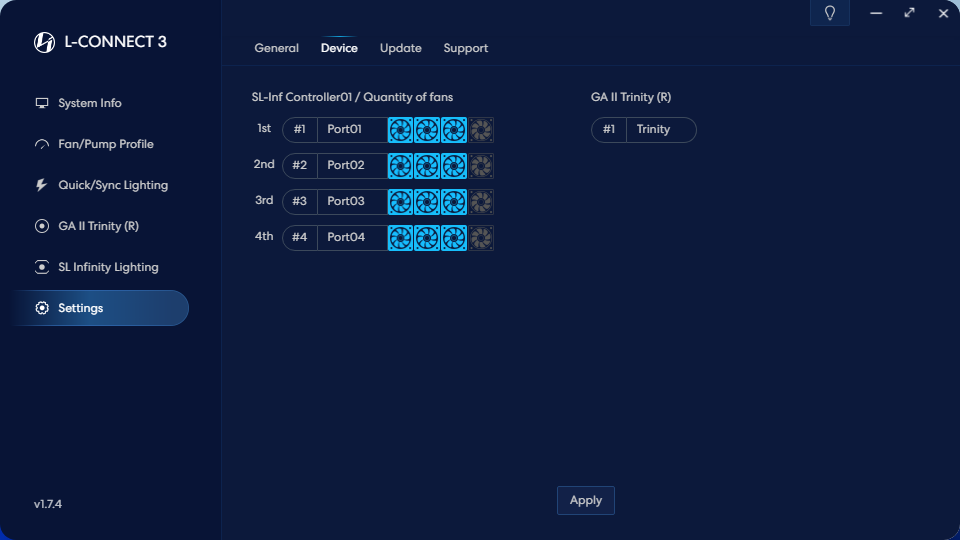960x540 pixels.
Task: Click the System Info monitor icon
Action: [42, 103]
